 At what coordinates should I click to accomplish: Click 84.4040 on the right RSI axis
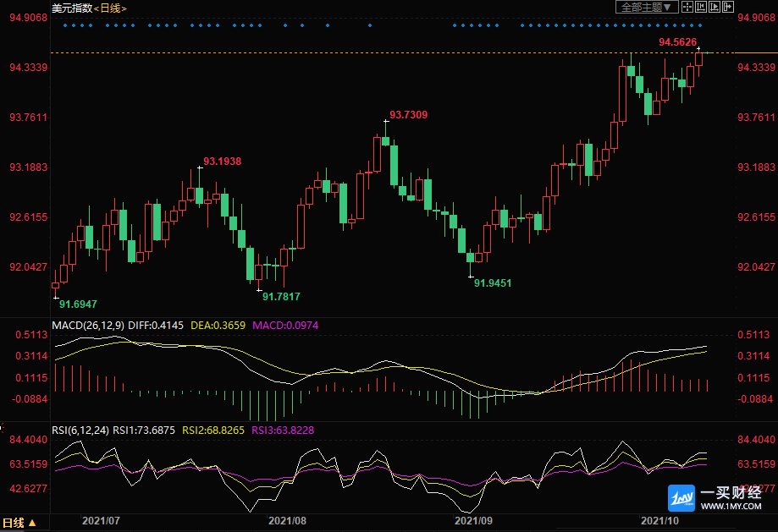pyautogui.click(x=756, y=439)
